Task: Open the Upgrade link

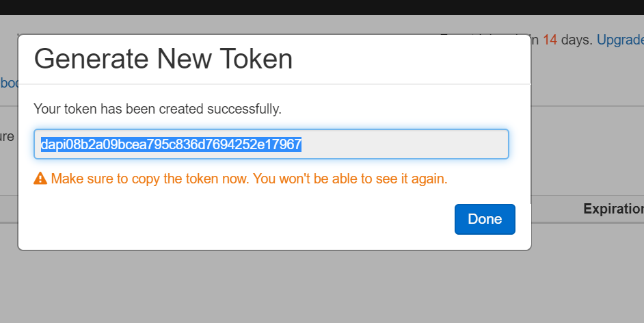Action: click(x=619, y=40)
